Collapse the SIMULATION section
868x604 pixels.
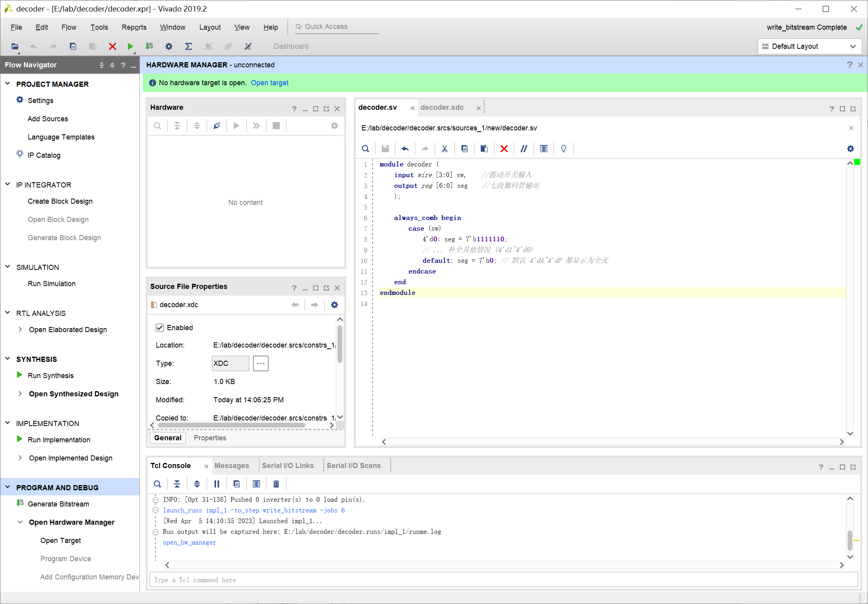[x=8, y=267]
